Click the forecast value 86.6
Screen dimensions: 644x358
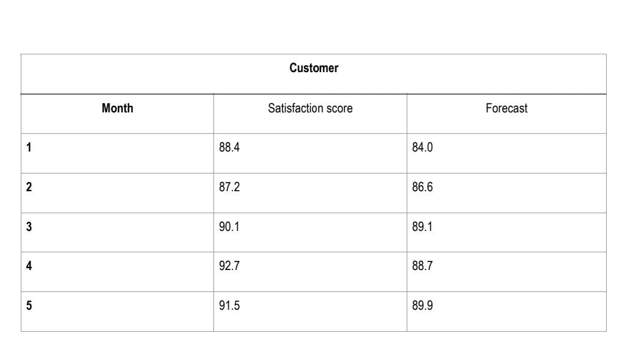[x=422, y=187]
